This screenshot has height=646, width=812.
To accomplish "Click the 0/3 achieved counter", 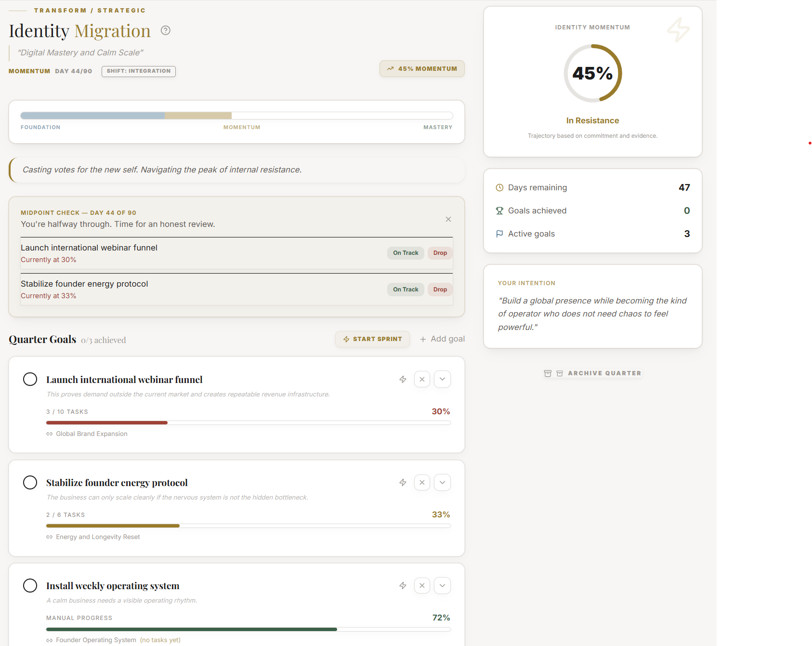I will coord(104,340).
